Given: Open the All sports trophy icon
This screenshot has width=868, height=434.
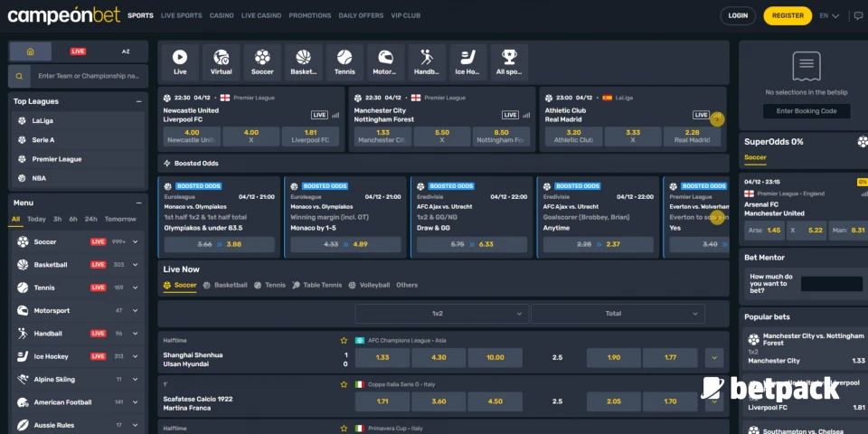Looking at the screenshot, I should (x=509, y=61).
